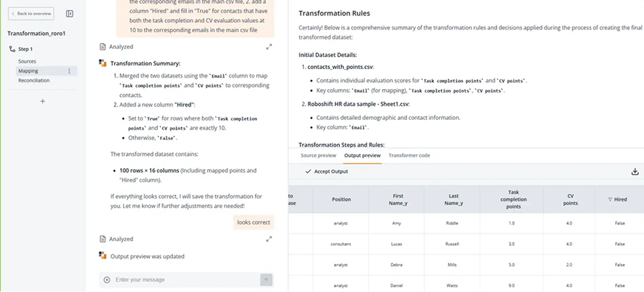Select the Output preview tab
The width and height of the screenshot is (644, 292).
pos(362,155)
